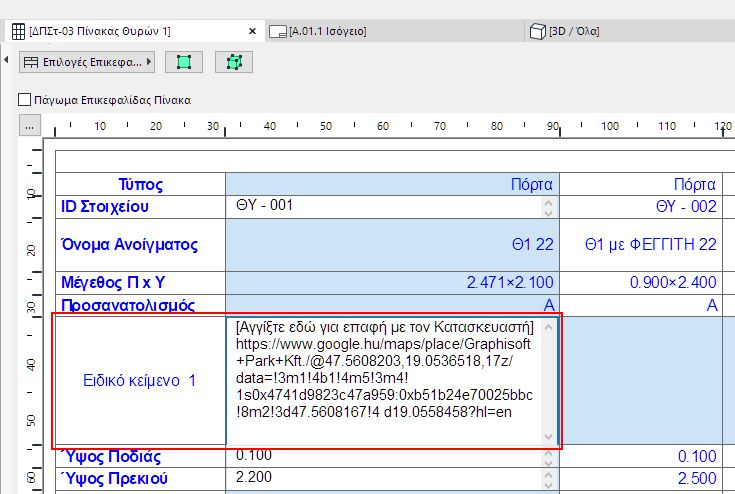Click the 2.200 head height input field

383,479
